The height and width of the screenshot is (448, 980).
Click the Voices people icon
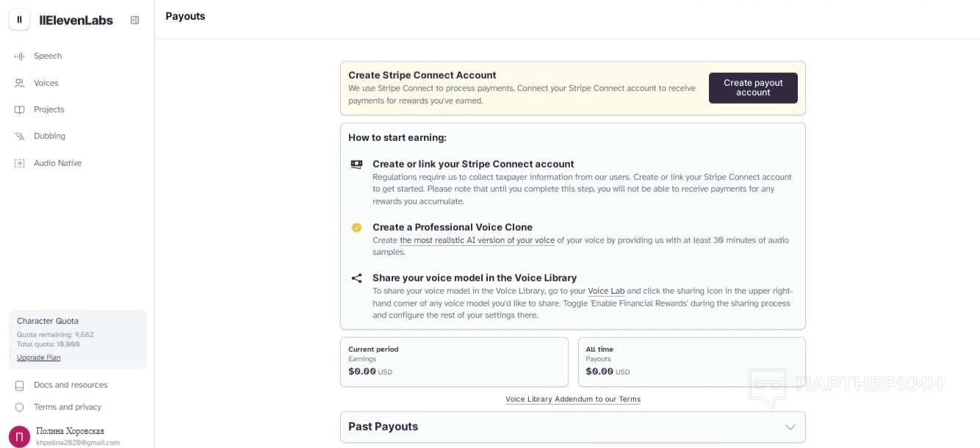pyautogui.click(x=20, y=83)
